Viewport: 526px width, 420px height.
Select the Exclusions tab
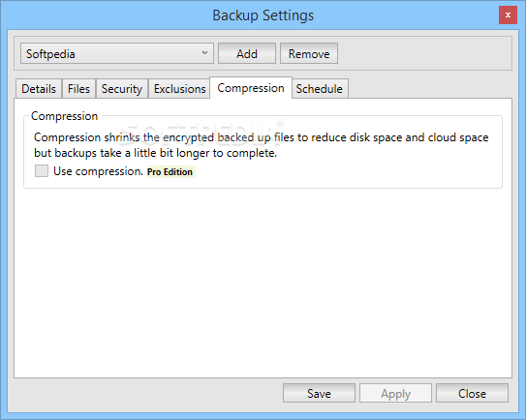(179, 89)
